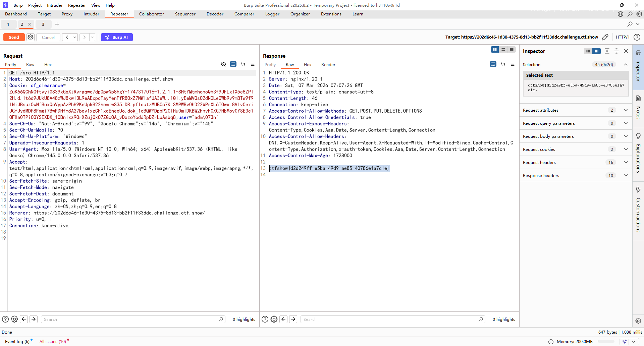Open Repeater send settings gear icon

coord(31,37)
